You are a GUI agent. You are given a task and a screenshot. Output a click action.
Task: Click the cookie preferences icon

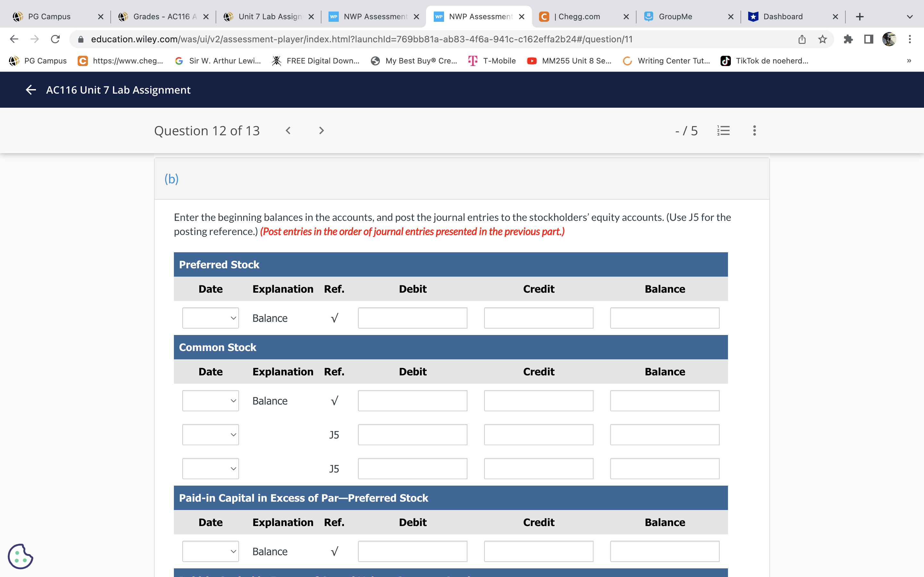(x=20, y=556)
